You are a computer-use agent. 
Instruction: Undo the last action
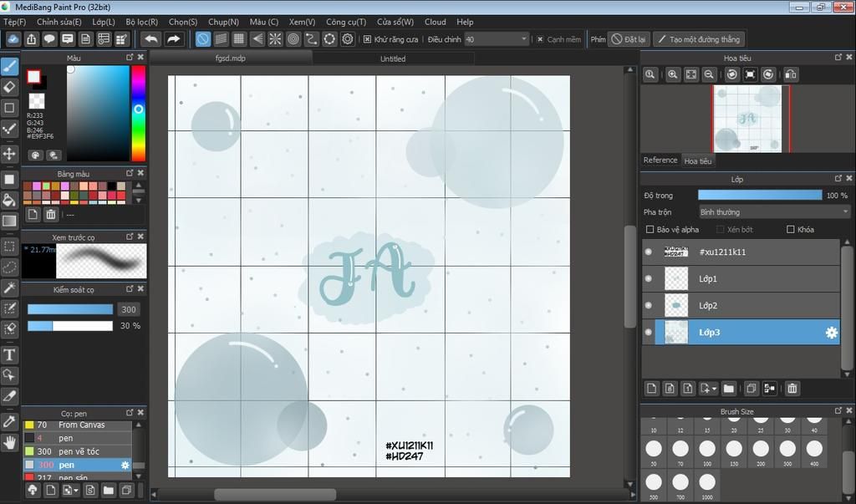point(151,39)
